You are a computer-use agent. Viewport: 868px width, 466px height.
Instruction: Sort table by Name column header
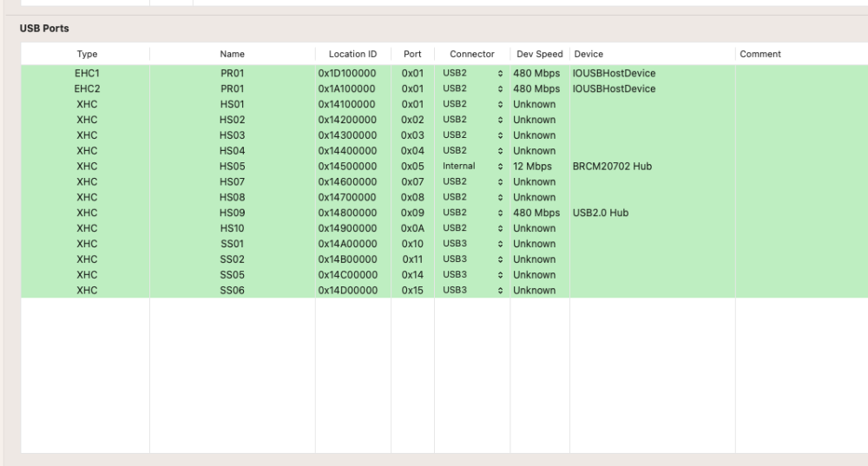click(x=233, y=54)
